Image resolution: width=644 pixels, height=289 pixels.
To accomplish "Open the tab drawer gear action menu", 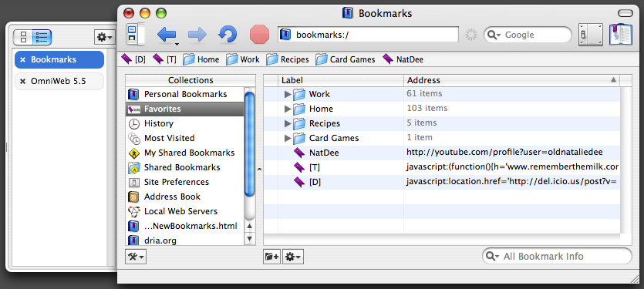I will pyautogui.click(x=104, y=37).
